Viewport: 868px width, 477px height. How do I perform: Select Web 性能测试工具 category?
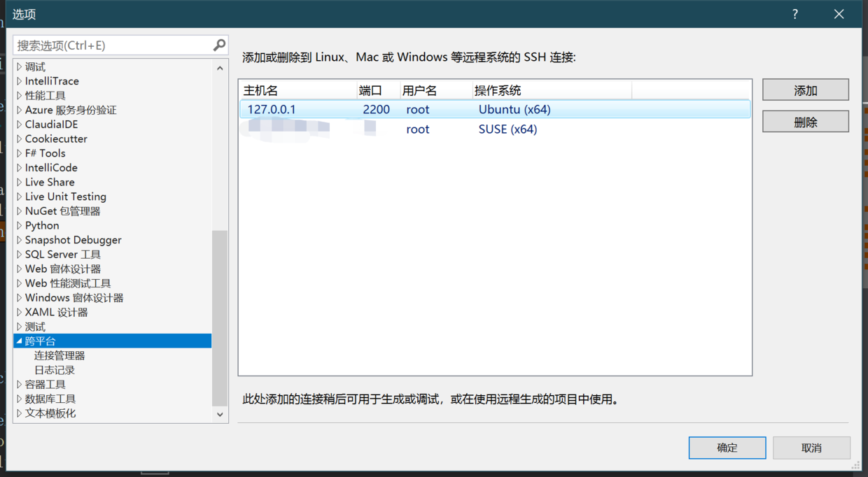click(x=68, y=283)
